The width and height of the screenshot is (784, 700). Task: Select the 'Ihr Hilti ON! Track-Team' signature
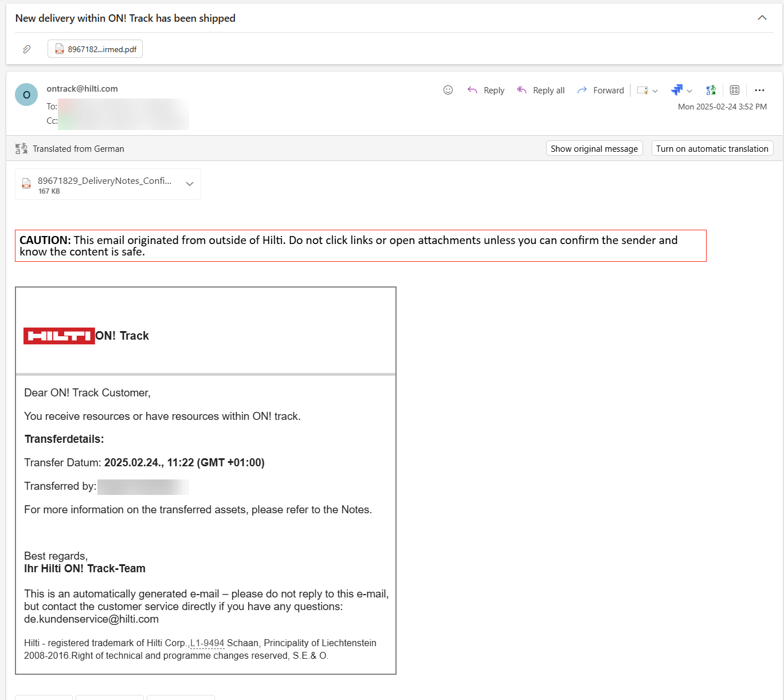85,569
